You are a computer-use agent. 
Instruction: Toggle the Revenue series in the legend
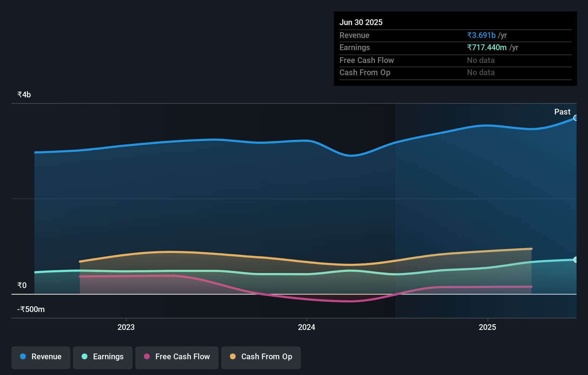click(x=41, y=357)
